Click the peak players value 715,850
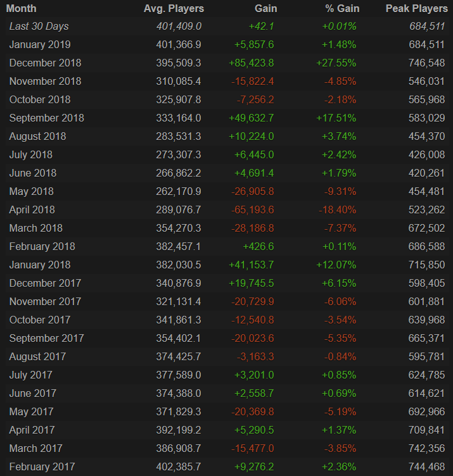The image size is (453, 476). click(x=426, y=265)
